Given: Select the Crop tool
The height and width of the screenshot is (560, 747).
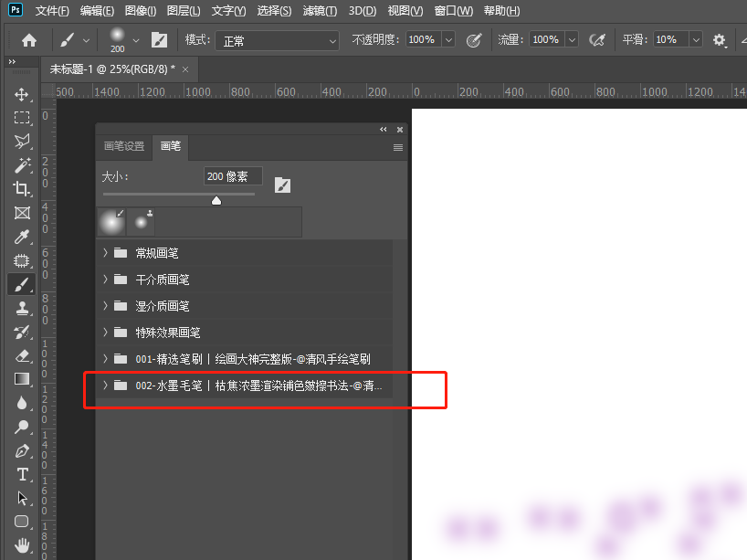Looking at the screenshot, I should (x=21, y=189).
